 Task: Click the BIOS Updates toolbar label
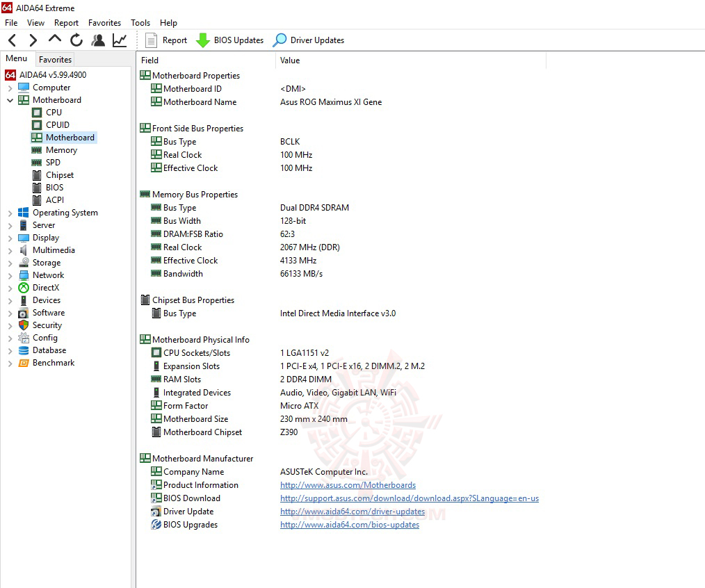[x=238, y=40]
